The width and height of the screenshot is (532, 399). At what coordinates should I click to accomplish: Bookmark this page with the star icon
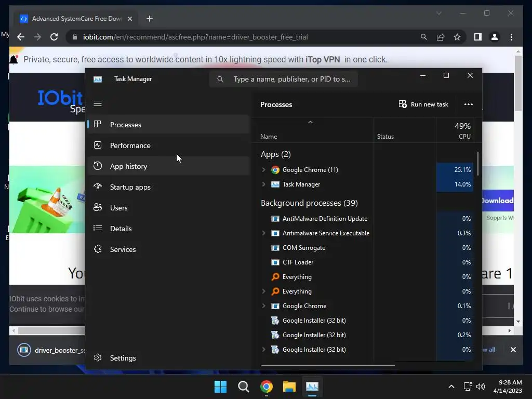(x=457, y=37)
